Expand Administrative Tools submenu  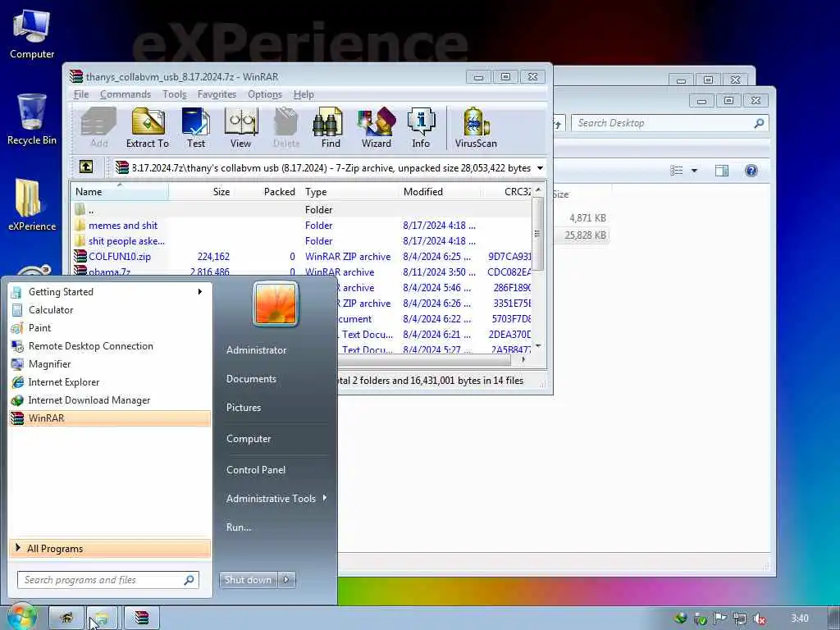point(325,498)
